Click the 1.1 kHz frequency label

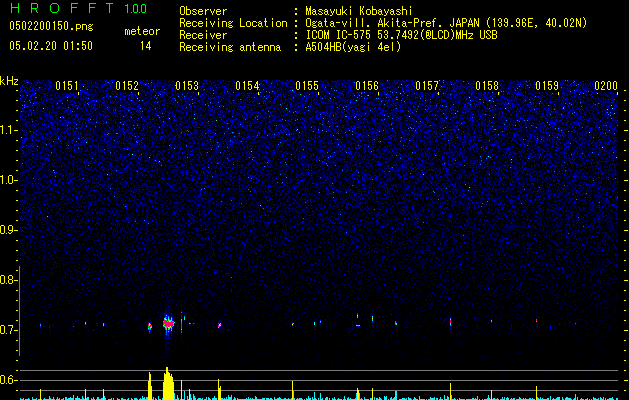(8, 130)
